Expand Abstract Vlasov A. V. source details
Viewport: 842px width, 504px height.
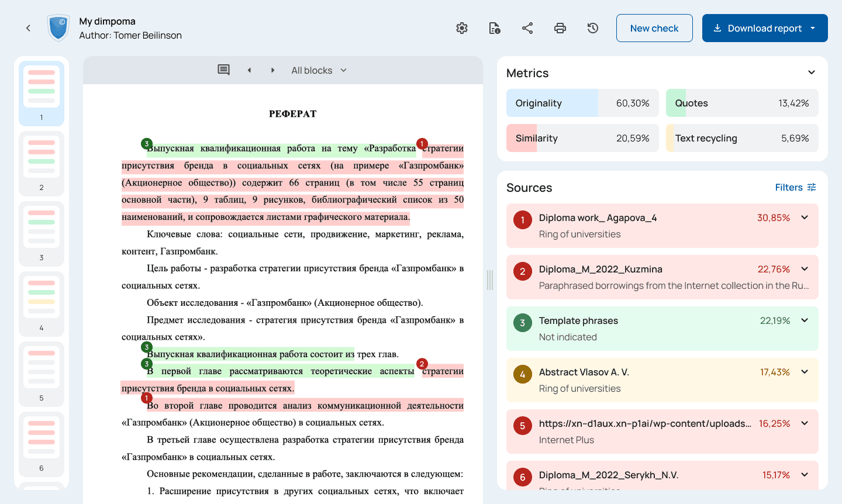pyautogui.click(x=805, y=372)
